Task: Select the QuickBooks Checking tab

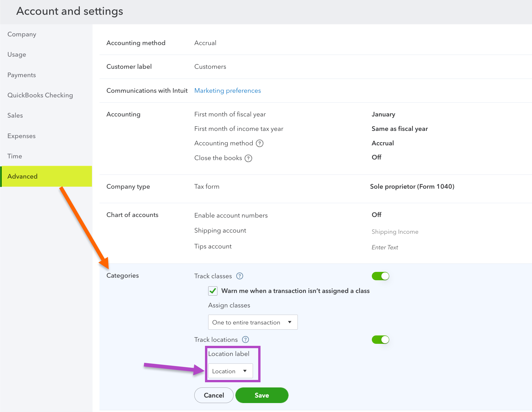Action: [x=40, y=95]
